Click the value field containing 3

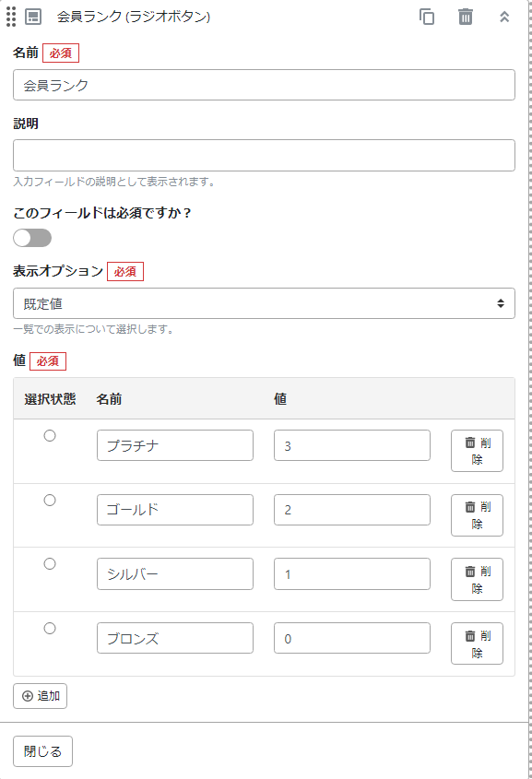351,445
